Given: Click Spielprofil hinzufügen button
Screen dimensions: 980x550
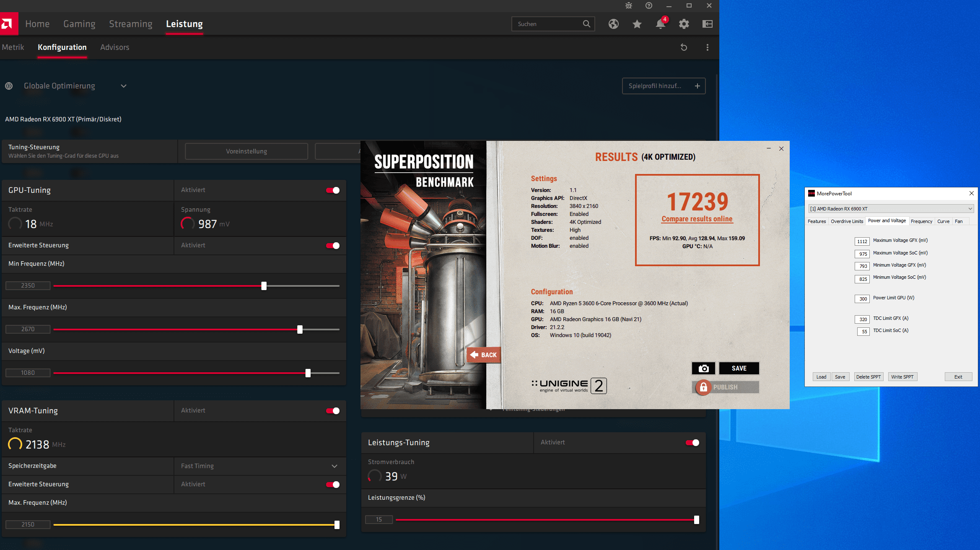Looking at the screenshot, I should [x=664, y=86].
